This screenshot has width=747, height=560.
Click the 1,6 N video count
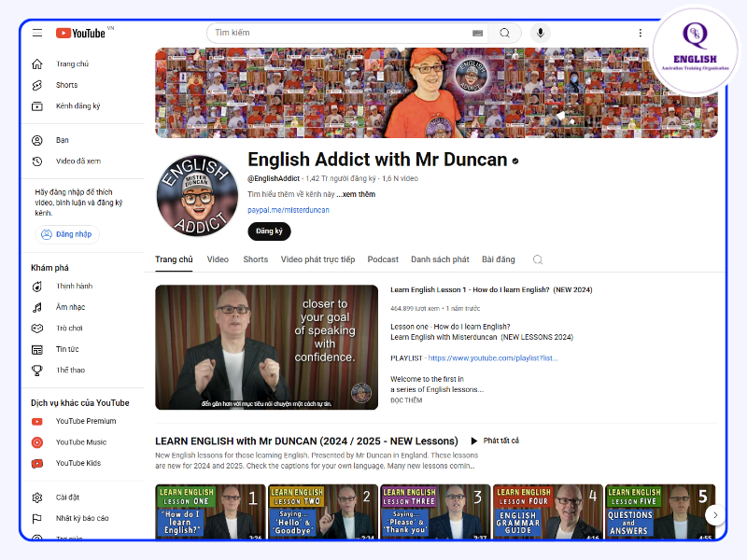pyautogui.click(x=401, y=178)
